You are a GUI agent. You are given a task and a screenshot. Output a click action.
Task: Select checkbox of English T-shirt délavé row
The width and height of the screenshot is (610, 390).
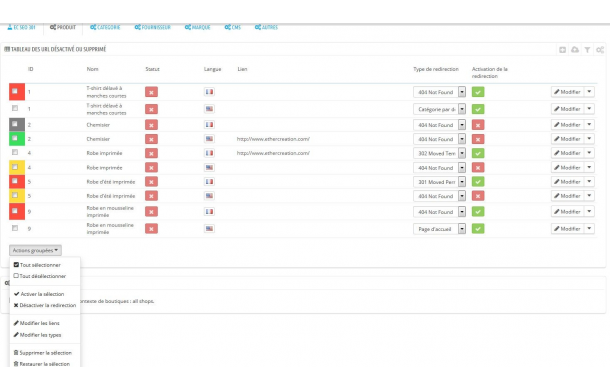coord(15,108)
